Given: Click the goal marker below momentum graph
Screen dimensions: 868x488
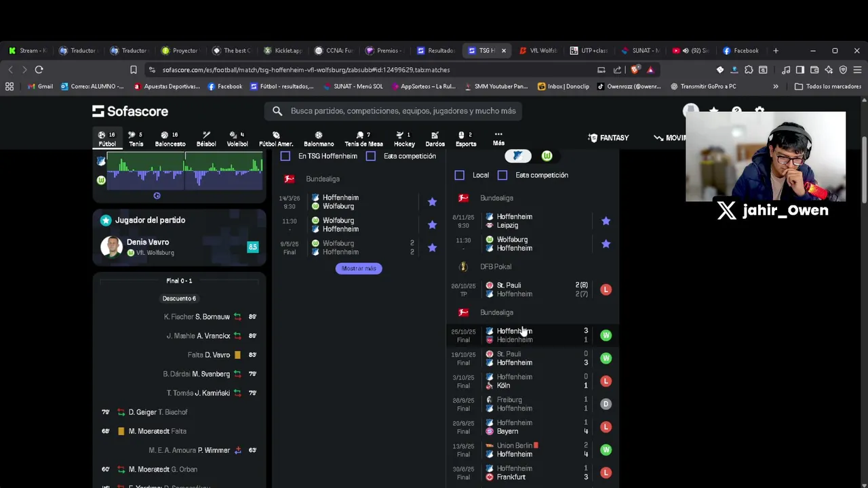Looking at the screenshot, I should 157,196.
